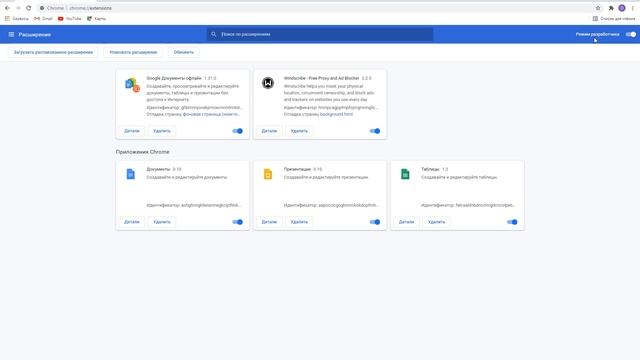640x360 pixels.
Task: Click the Презентации app icon
Action: pos(268,174)
